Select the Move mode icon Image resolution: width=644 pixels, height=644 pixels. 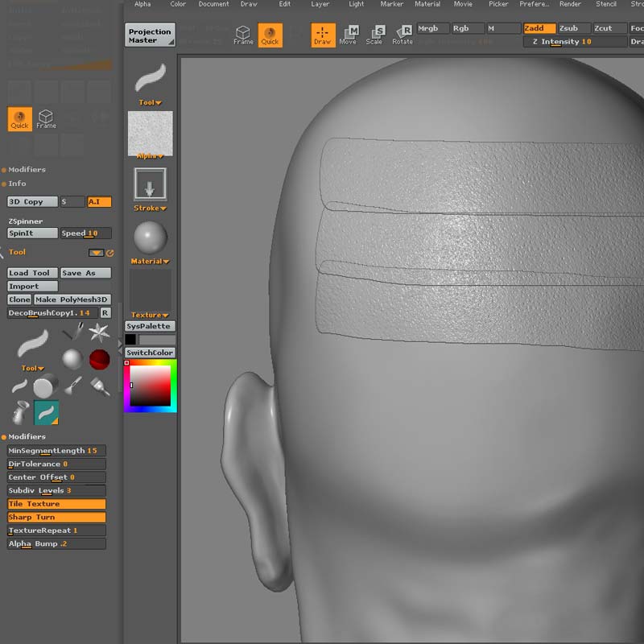click(349, 35)
